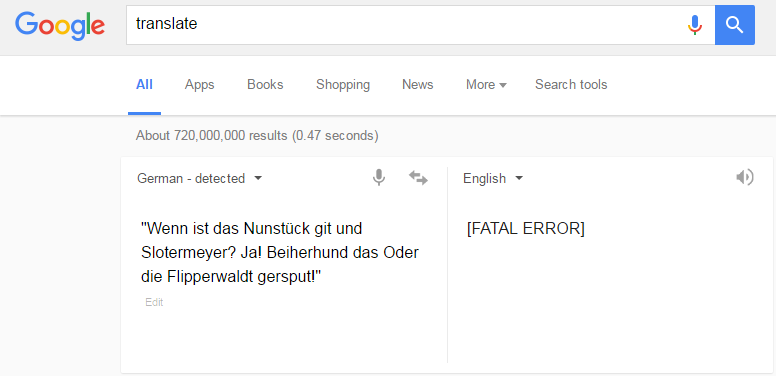
Task: Switch to the Books tab
Action: pos(265,85)
